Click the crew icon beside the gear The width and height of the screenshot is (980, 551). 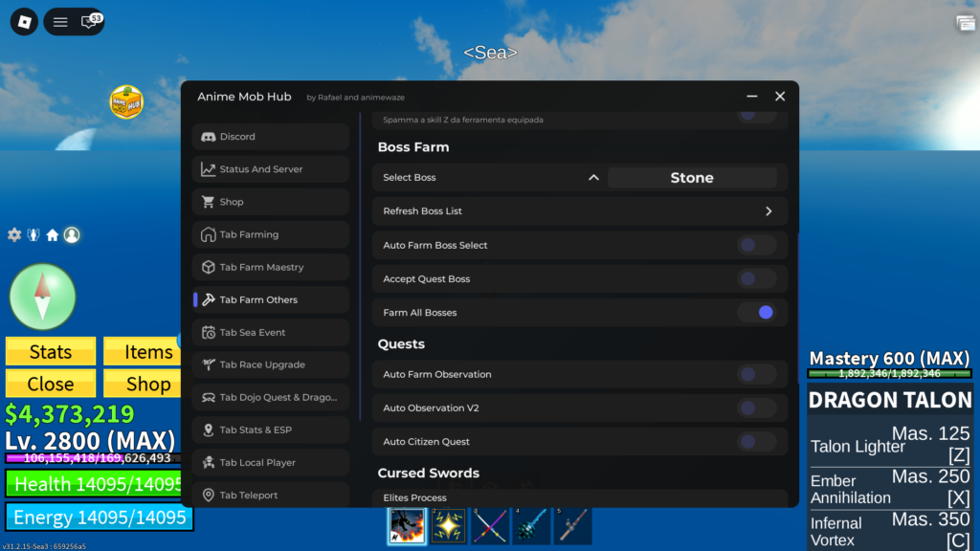tap(33, 235)
